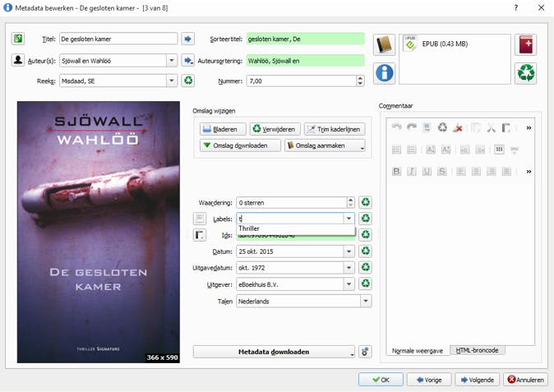554x392 pixels.
Task: Remove selected format with large green recycle icon
Action: pos(526,73)
